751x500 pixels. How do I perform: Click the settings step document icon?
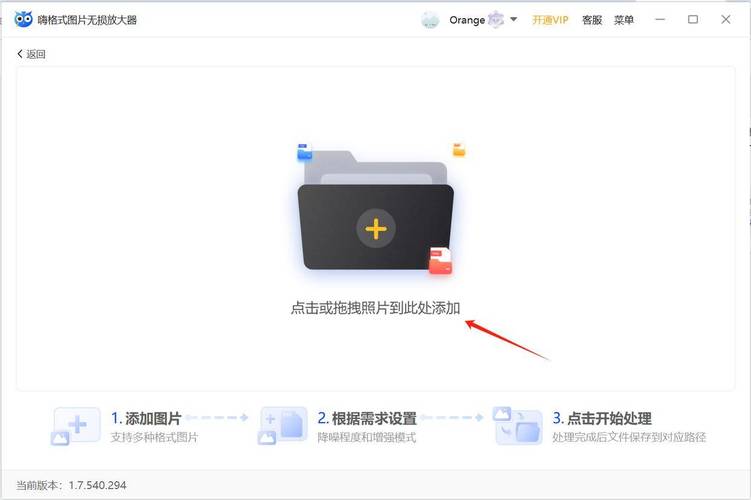(283, 426)
